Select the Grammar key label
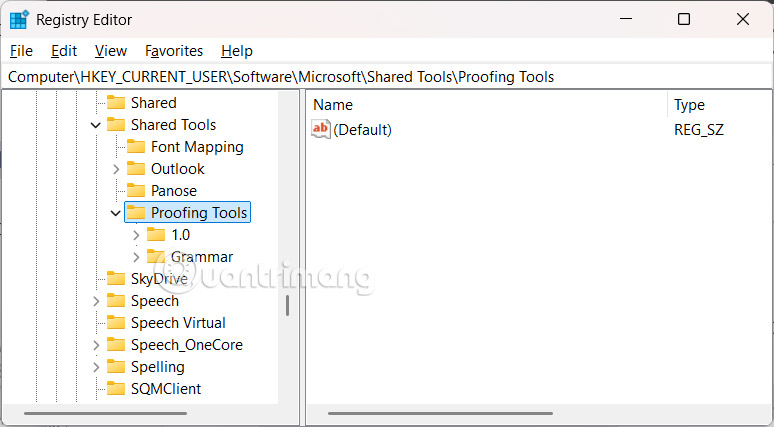Viewport: 774px width, 427px height. [202, 257]
